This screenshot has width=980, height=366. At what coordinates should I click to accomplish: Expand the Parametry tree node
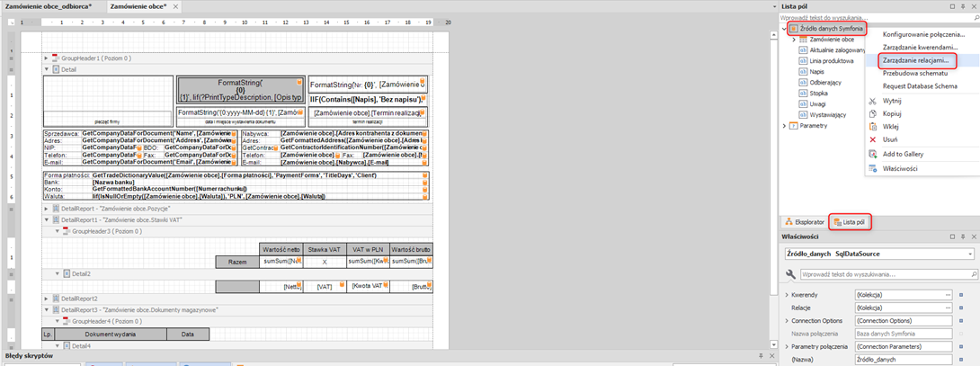[x=784, y=126]
